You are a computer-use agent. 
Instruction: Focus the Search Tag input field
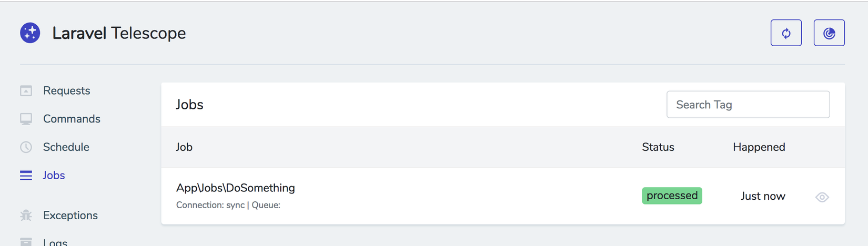point(748,105)
